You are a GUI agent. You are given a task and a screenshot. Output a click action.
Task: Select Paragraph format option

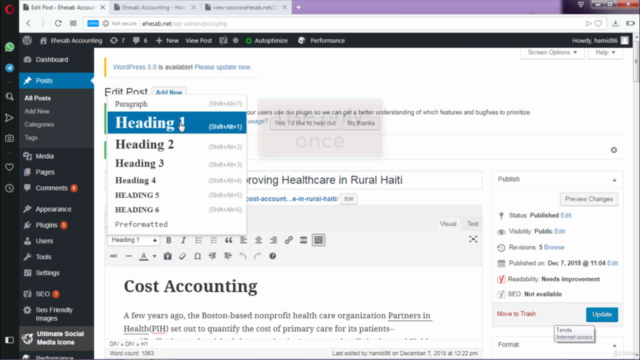[x=177, y=104]
